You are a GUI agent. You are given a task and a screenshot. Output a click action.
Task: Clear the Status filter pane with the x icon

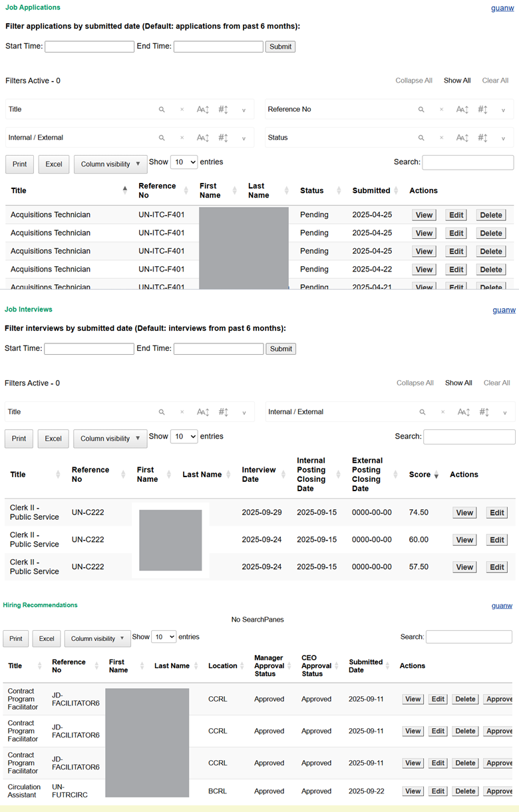(x=441, y=138)
